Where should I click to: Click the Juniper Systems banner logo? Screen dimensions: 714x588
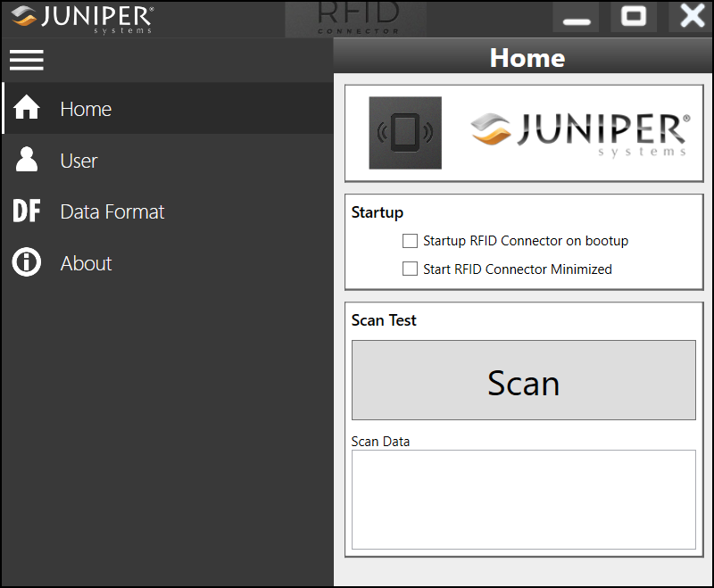click(x=580, y=133)
